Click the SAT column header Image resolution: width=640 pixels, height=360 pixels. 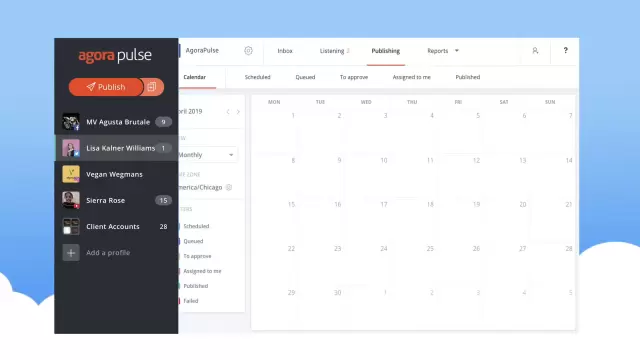pos(504,102)
